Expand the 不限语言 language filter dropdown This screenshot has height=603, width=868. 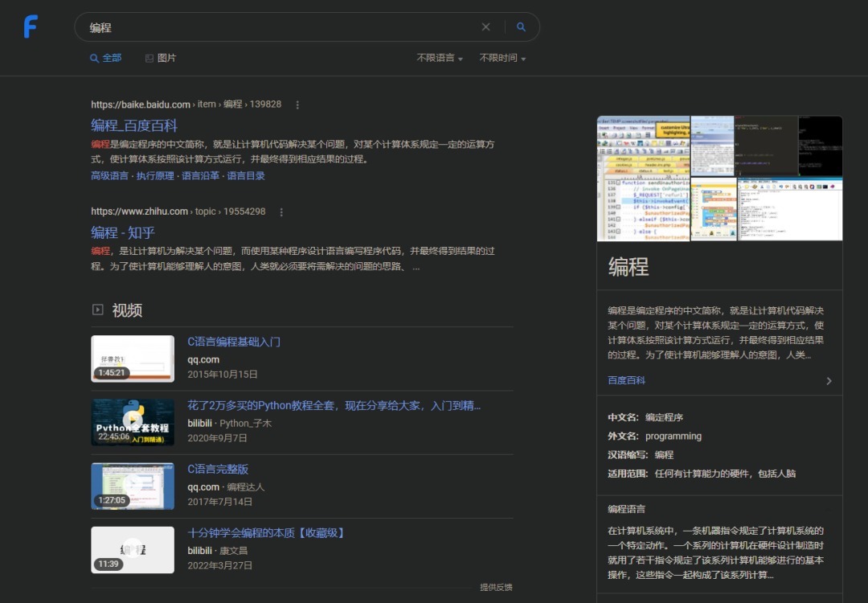[x=440, y=58]
